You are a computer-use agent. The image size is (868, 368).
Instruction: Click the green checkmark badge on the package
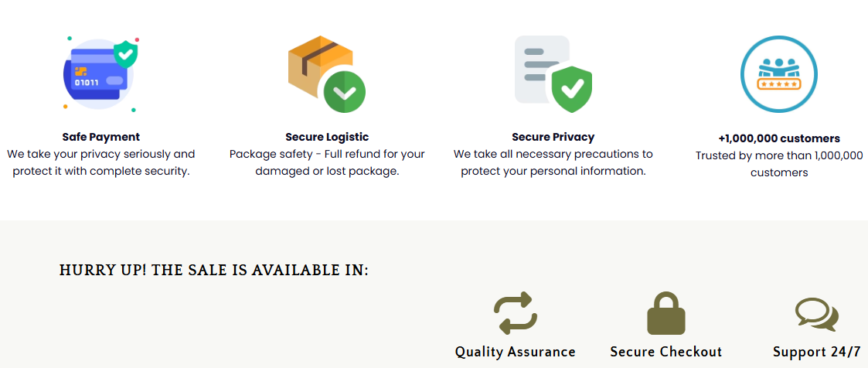344,93
